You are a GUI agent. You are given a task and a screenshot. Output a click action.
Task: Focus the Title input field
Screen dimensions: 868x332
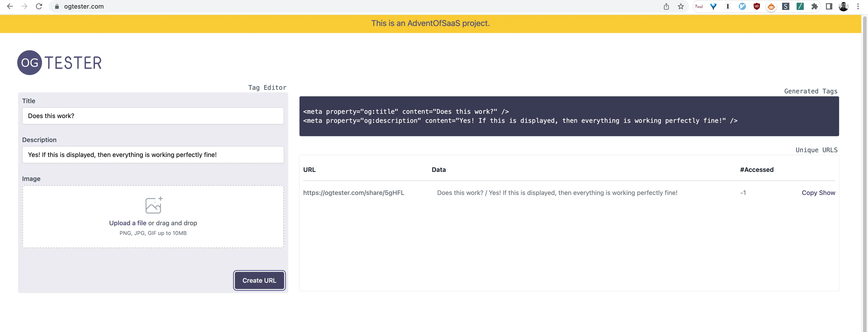(x=153, y=116)
